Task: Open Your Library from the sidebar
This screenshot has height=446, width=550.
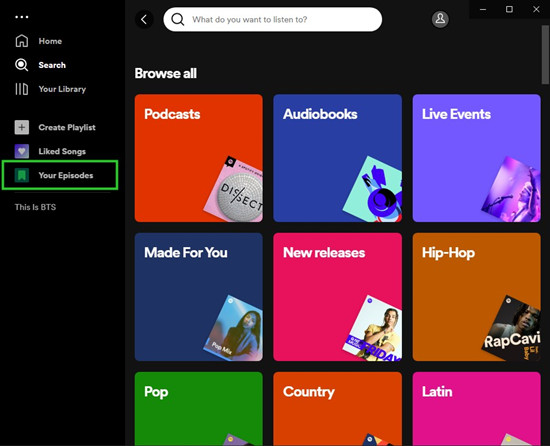Action: 62,89
